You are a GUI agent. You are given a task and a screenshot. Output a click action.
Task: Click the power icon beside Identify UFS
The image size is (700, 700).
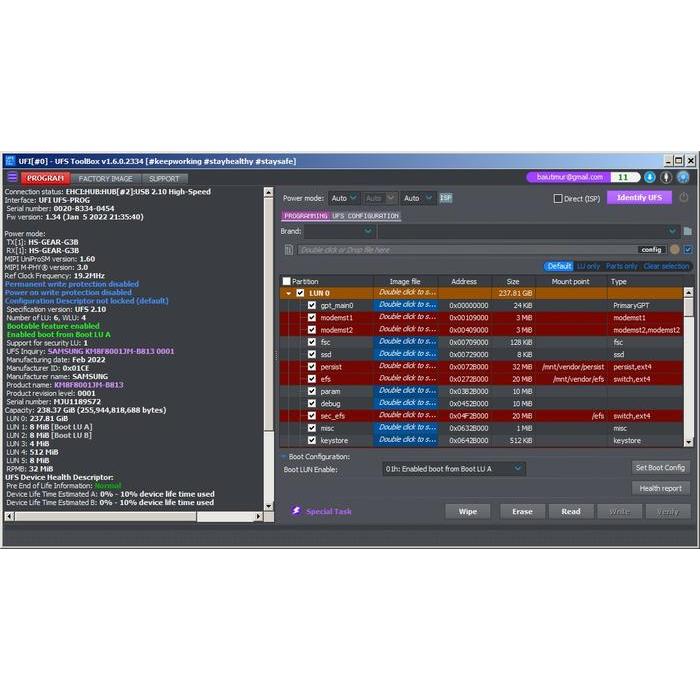683,197
